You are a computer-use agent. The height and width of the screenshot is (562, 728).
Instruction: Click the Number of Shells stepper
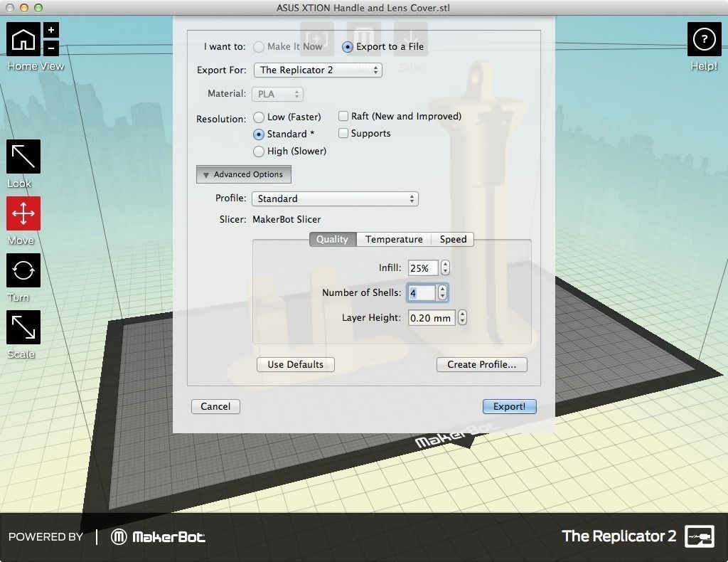coord(442,292)
